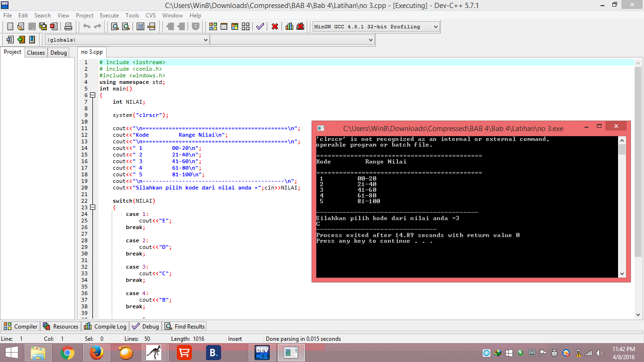
Task: Click the console window scrollbar up arrow
Action: click(622, 140)
